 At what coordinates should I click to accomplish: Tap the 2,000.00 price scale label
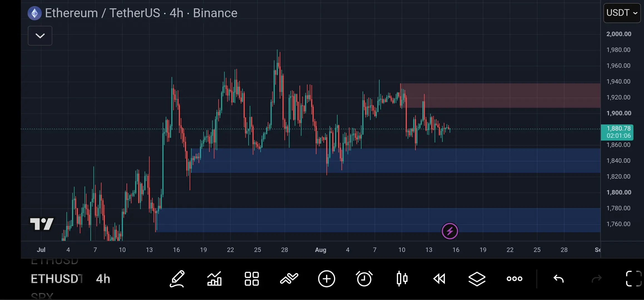point(619,34)
